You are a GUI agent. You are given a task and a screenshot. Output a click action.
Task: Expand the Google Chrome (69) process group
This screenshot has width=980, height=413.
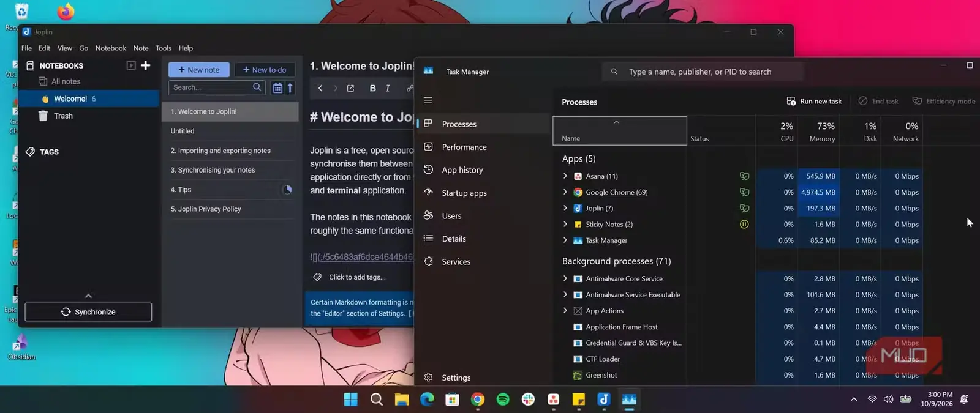pyautogui.click(x=565, y=192)
